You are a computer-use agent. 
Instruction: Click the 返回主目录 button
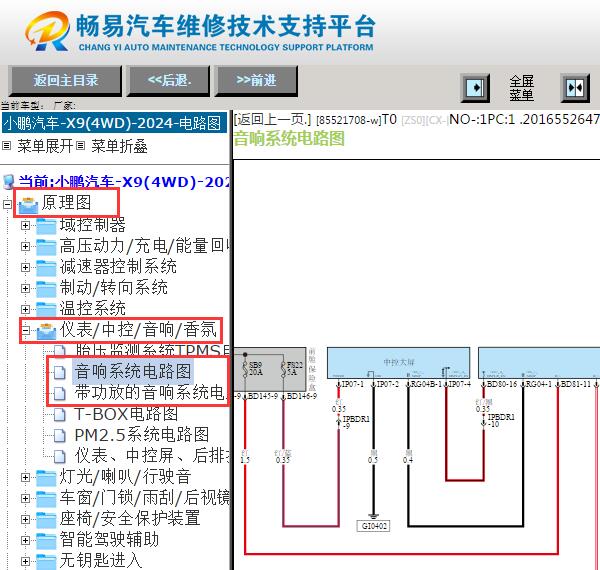pyautogui.click(x=65, y=81)
